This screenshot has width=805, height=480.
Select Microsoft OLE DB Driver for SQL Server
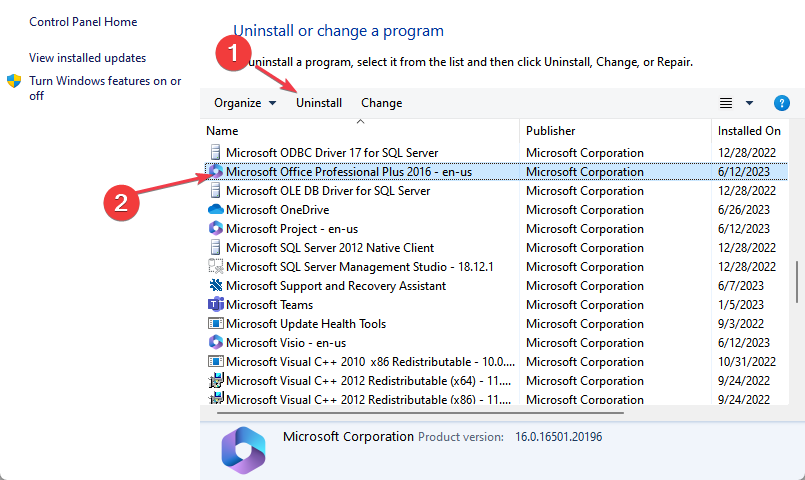click(328, 191)
